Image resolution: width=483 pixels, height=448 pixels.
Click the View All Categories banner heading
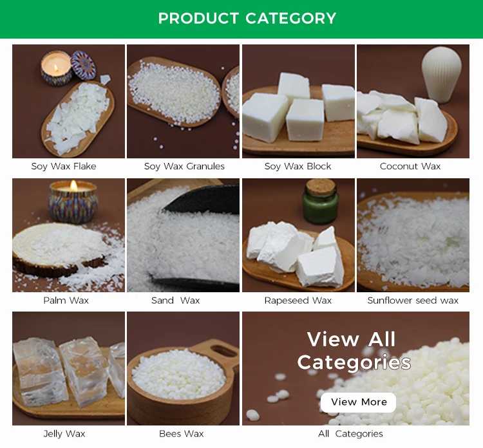[x=354, y=351]
